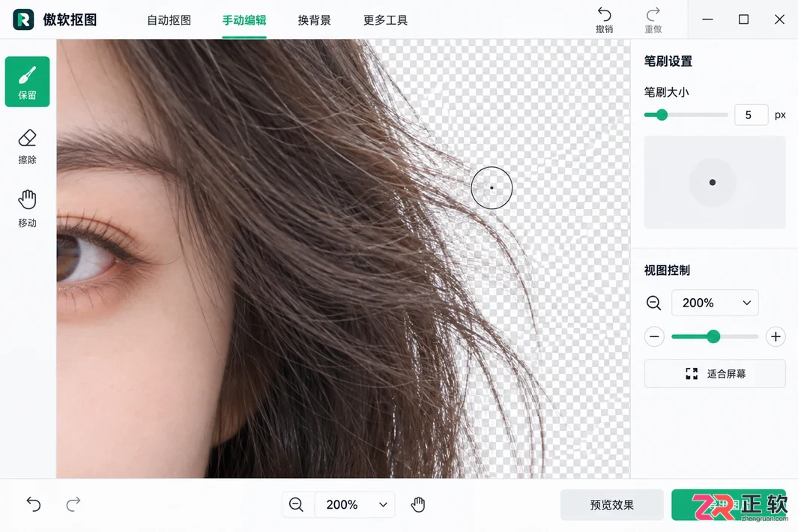Select the 擦除 eraser tool

click(x=28, y=146)
